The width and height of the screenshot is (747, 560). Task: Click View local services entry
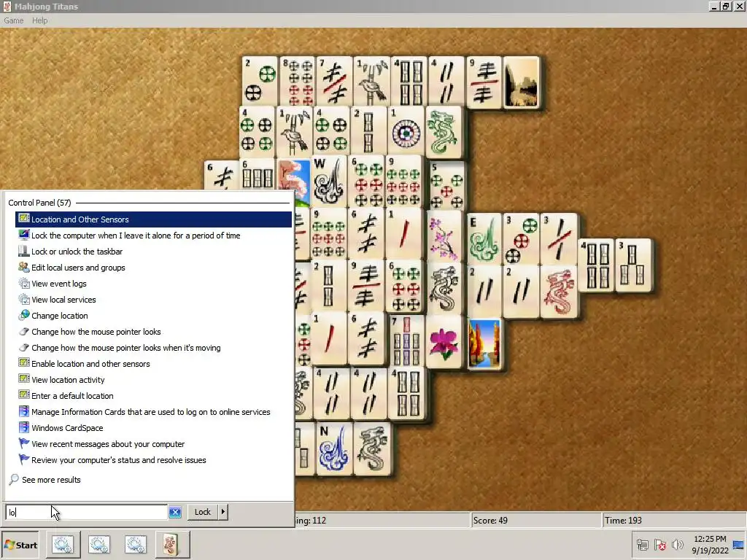click(x=153, y=300)
